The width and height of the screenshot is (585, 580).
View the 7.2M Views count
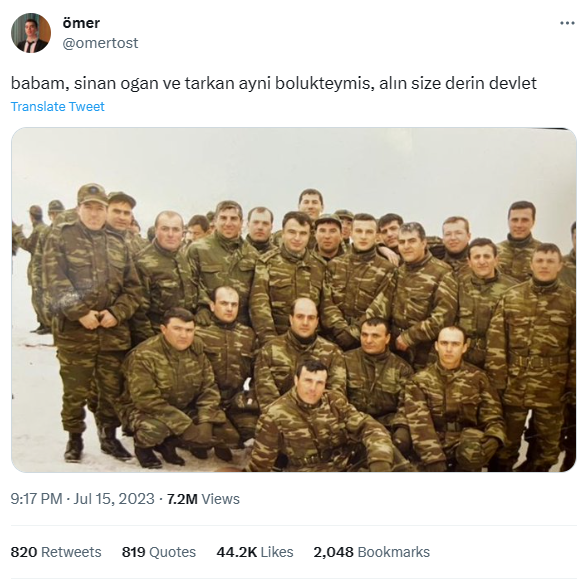tap(203, 499)
